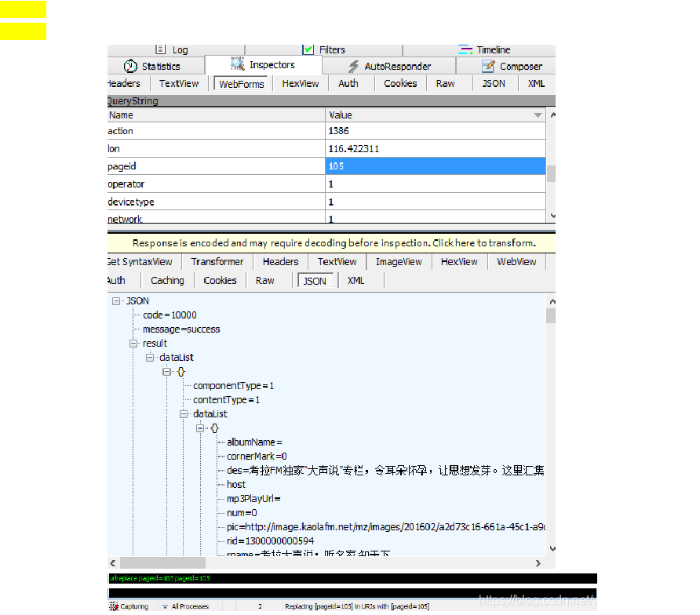Screen dimensions: 700x615
Task: Collapse the root JSON node
Action: [x=116, y=300]
